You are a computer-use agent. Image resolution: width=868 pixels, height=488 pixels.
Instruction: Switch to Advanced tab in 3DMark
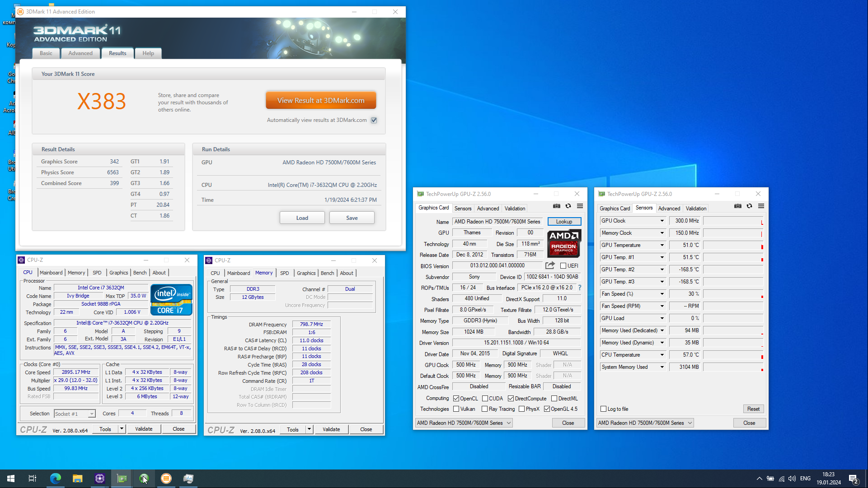(80, 53)
